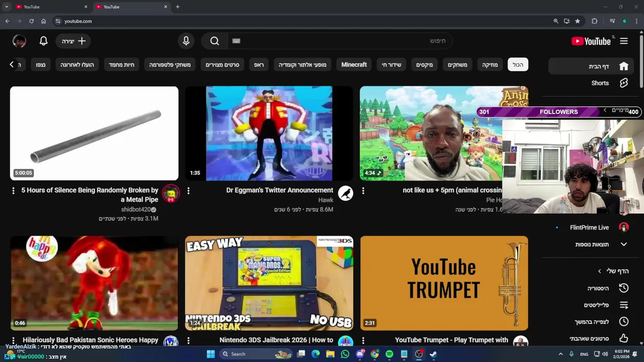The width and height of the screenshot is (644, 362).
Task: Select the All (הכול) filter chip
Action: pyautogui.click(x=518, y=65)
